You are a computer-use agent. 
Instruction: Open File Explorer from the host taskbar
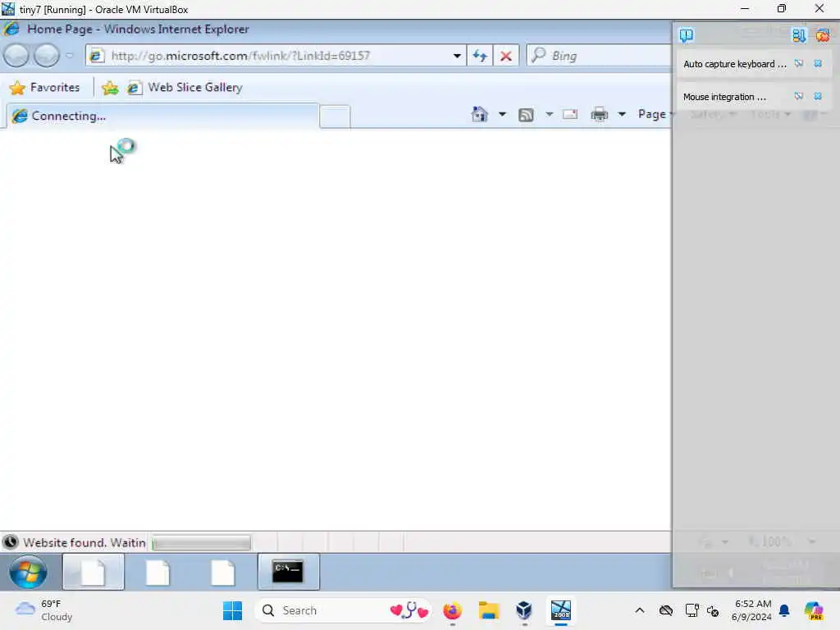click(489, 610)
